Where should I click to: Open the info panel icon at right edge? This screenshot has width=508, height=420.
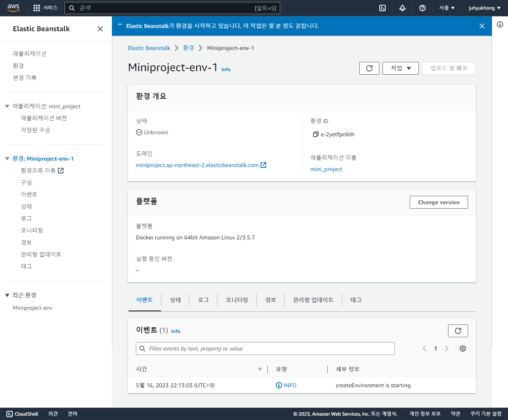click(500, 24)
